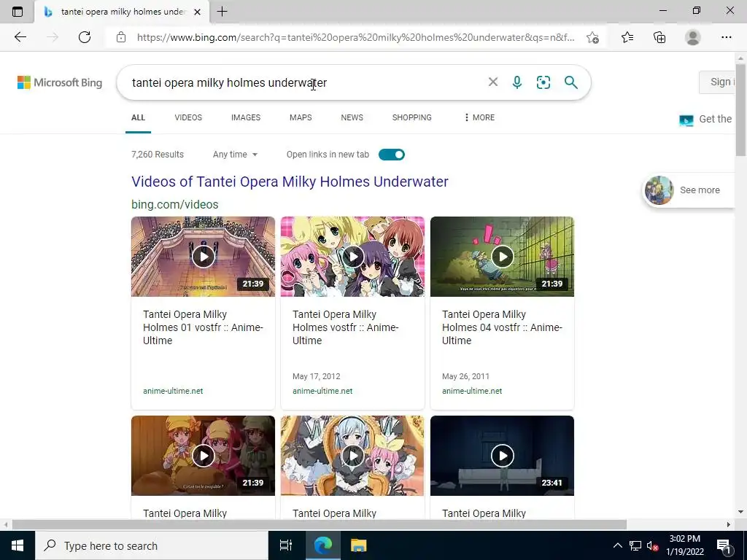Go to Microsoft Bing logo home
The width and height of the screenshot is (747, 560).
coord(60,82)
